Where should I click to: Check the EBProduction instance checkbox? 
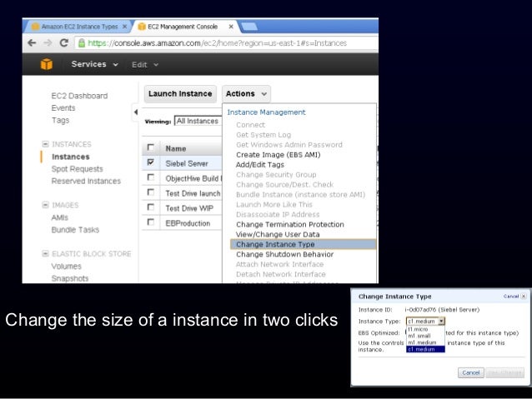(x=151, y=222)
